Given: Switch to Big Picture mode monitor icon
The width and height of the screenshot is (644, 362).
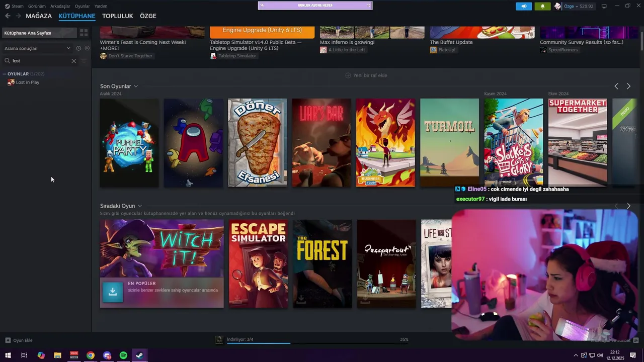Looking at the screenshot, I should point(604,6).
